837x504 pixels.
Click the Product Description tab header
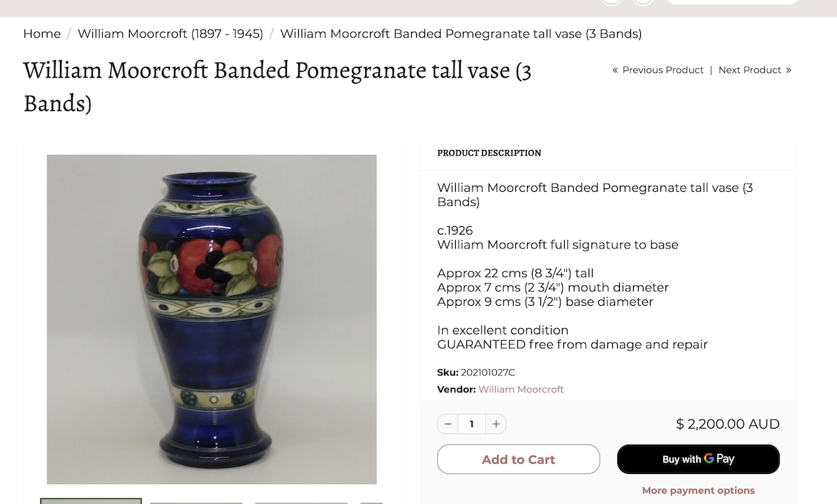(489, 153)
